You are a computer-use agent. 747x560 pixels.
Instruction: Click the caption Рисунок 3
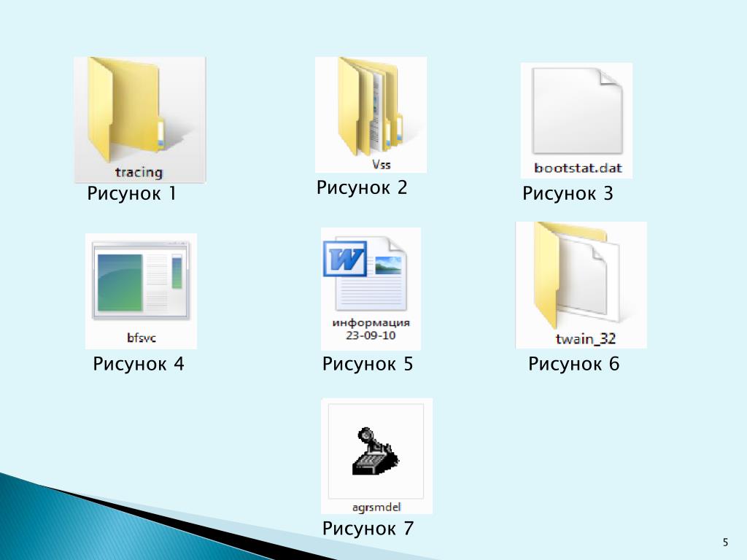click(x=568, y=193)
